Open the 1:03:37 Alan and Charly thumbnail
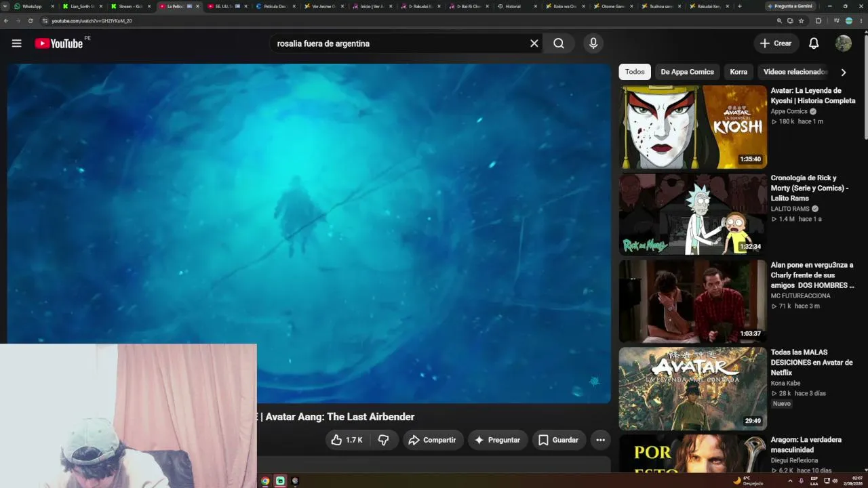Screen dimensions: 868x488 [x=693, y=301]
